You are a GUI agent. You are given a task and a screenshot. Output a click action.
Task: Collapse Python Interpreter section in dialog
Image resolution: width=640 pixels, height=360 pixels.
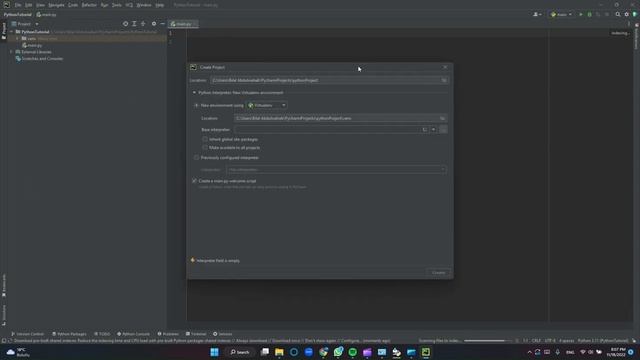click(x=194, y=93)
